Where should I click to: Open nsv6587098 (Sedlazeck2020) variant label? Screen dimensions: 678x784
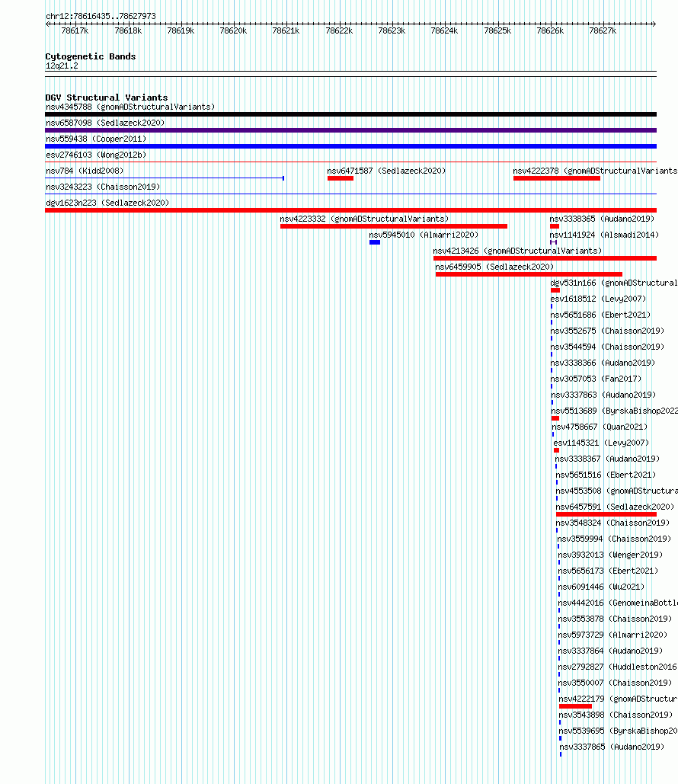pyautogui.click(x=105, y=123)
